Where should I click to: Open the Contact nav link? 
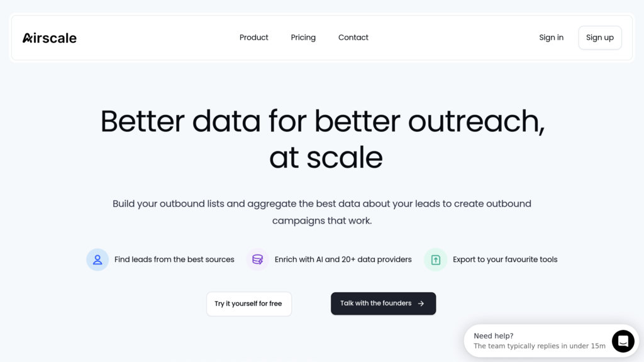tap(353, 38)
